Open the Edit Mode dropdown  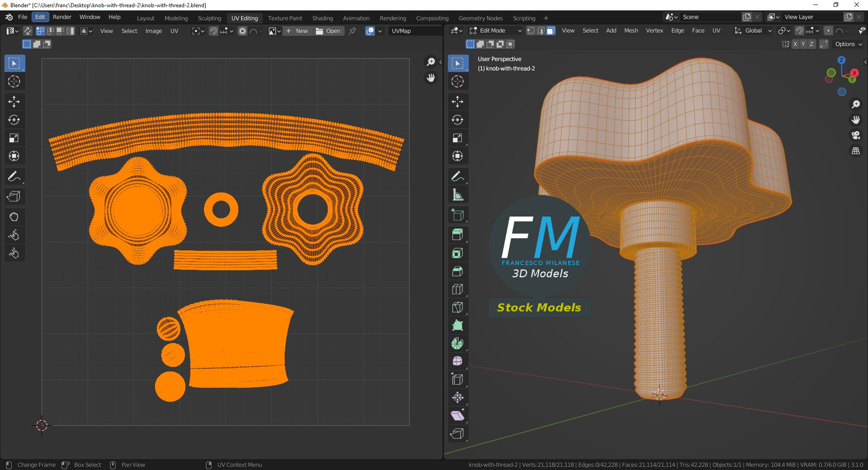pyautogui.click(x=496, y=31)
